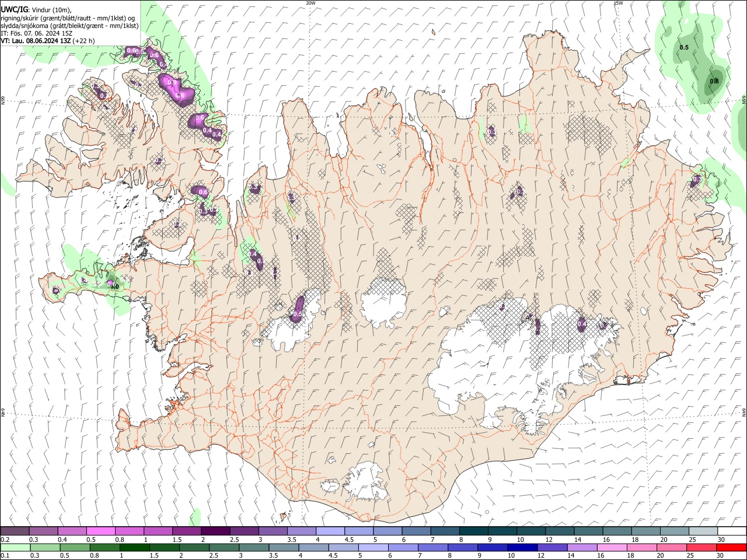Click the '15W' longitude label

click(x=618, y=3)
